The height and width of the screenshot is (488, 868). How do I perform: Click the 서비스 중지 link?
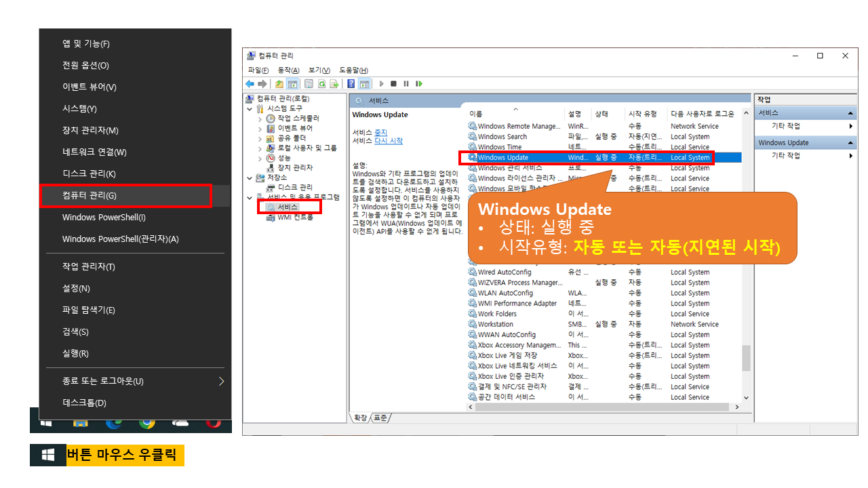[380, 132]
